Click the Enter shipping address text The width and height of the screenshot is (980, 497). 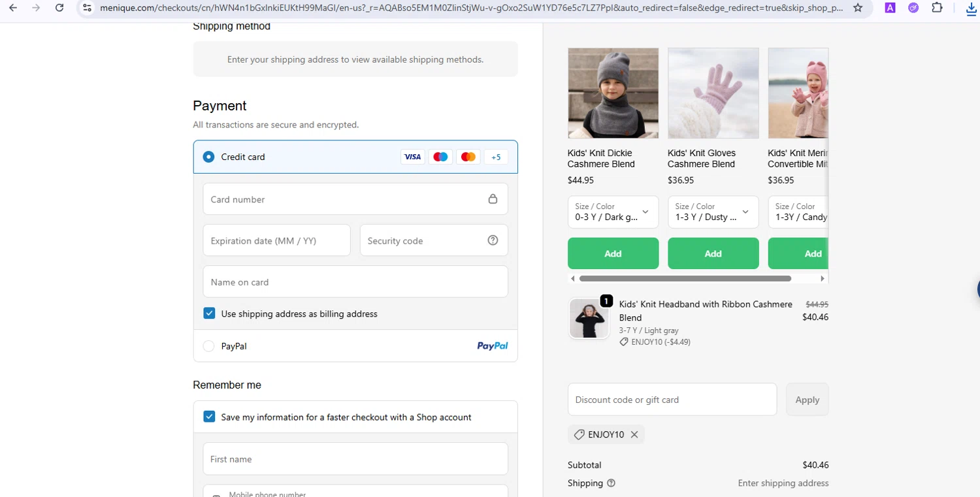[x=783, y=483]
